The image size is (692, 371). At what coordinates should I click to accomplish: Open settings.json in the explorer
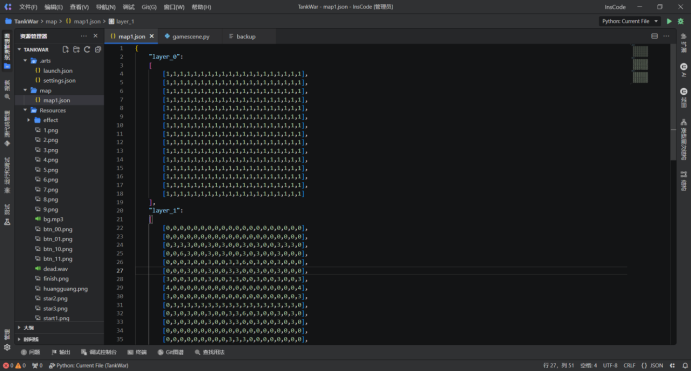60,81
